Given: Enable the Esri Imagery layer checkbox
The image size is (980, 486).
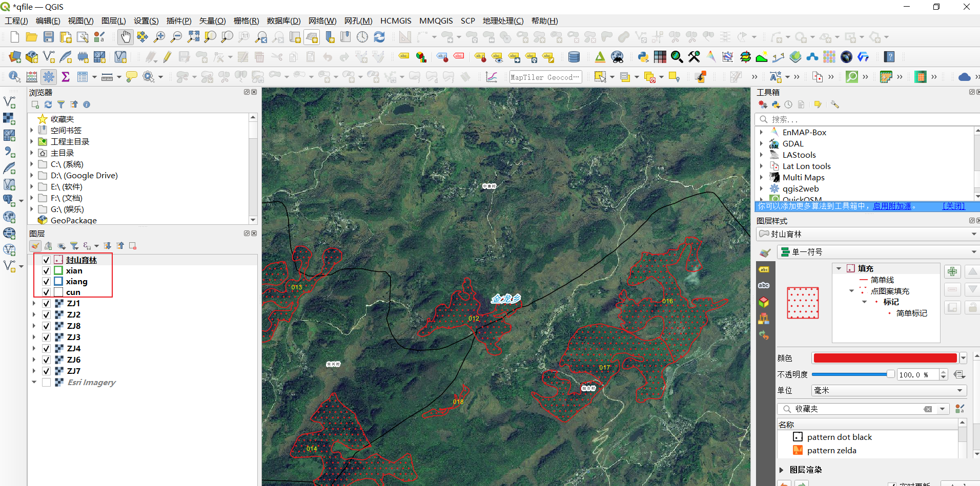Looking at the screenshot, I should (47, 383).
